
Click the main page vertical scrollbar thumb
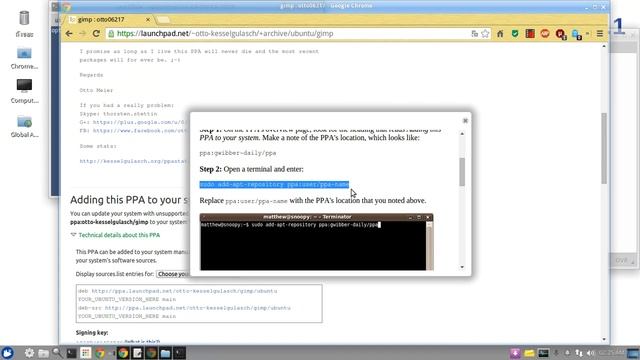[x=604, y=148]
